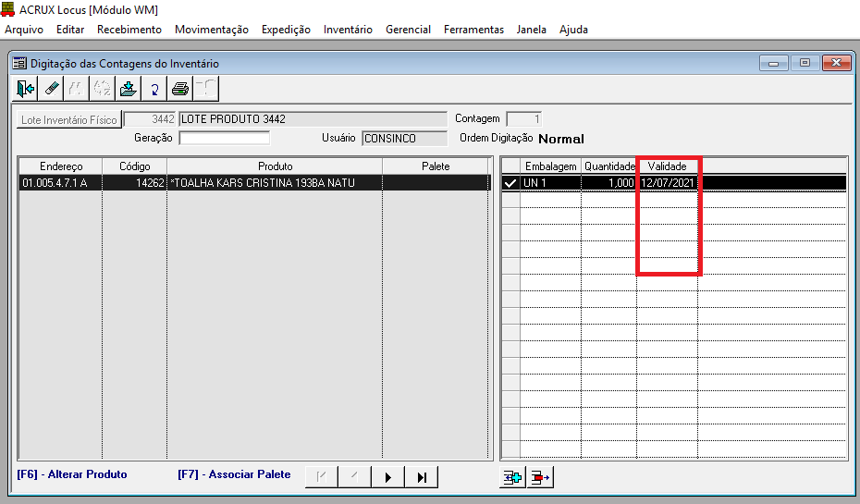Click ACRUX Locus application title icon
The width and height of the screenshot is (860, 504).
tap(7, 9)
